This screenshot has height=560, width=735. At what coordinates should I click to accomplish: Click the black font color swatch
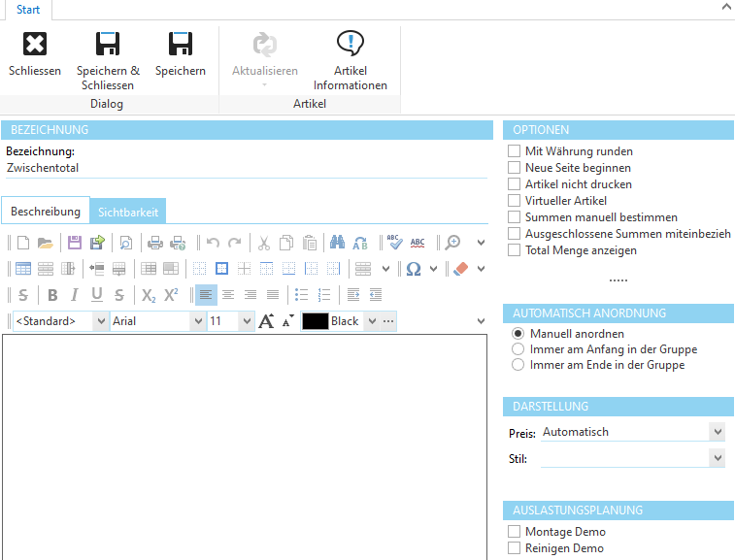315,321
